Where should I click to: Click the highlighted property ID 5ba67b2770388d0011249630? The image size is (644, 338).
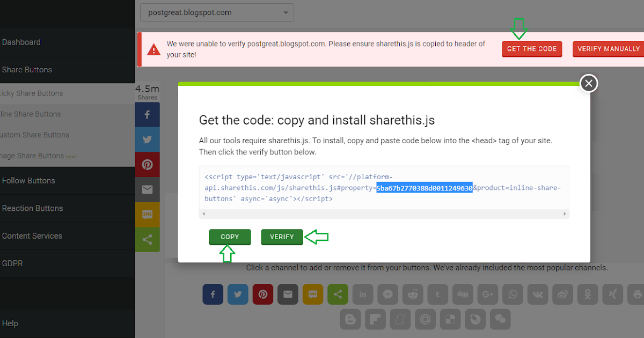pyautogui.click(x=424, y=188)
